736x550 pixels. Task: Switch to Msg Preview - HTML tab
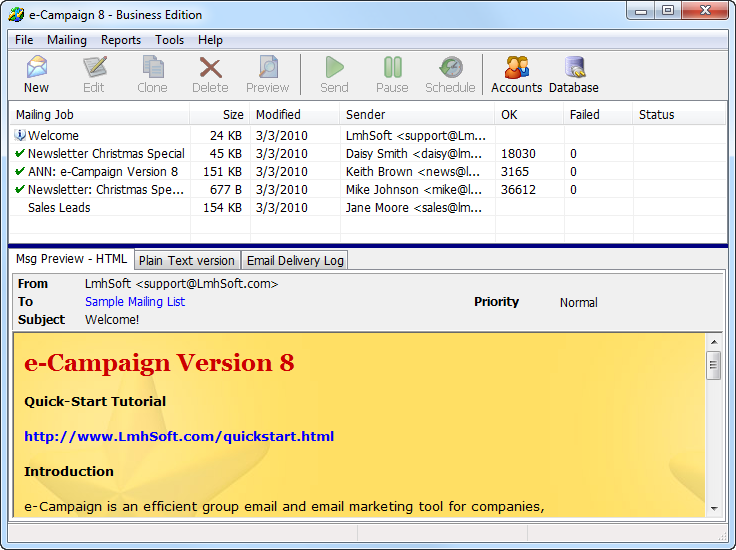click(x=72, y=259)
